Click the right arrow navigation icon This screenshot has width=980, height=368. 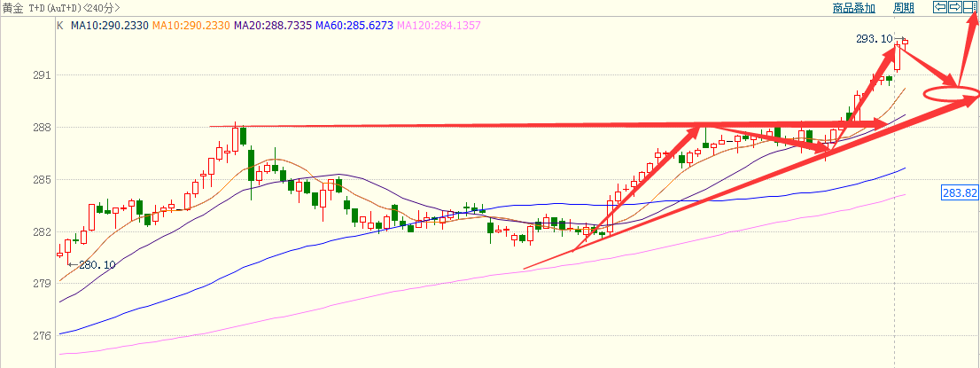point(954,7)
